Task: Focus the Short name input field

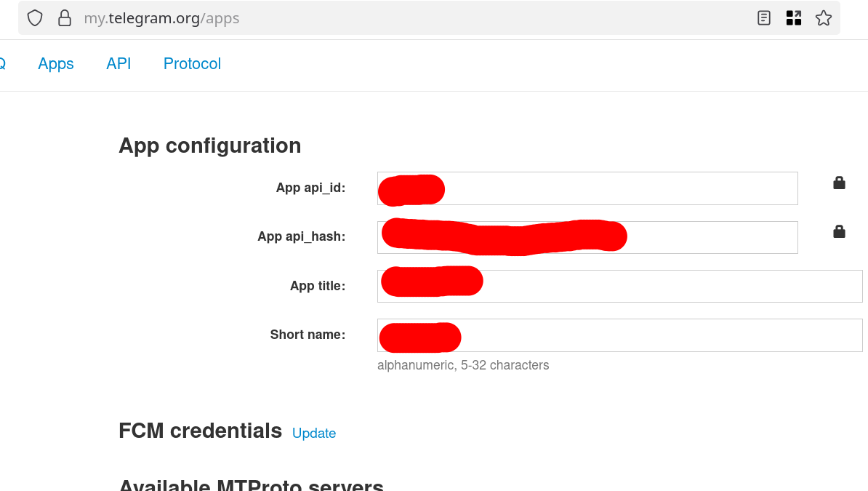Action: click(x=619, y=335)
